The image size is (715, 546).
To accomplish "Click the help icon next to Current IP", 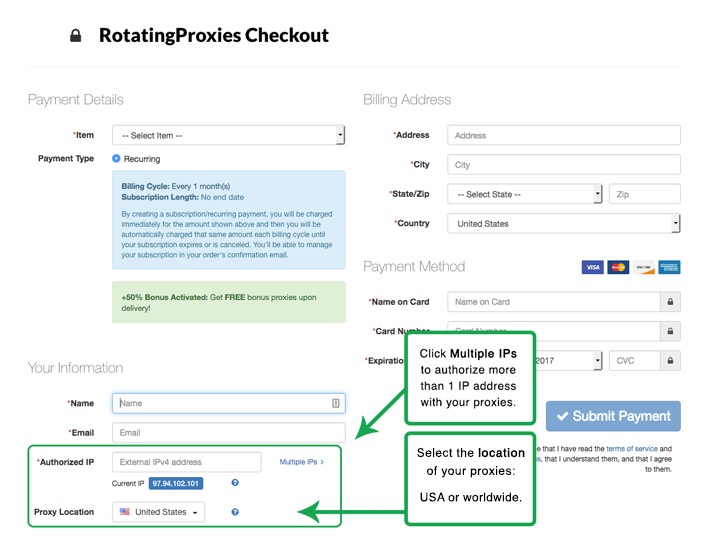I will (235, 483).
